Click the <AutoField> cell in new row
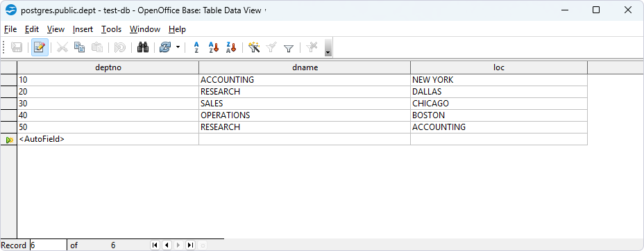The height and width of the screenshot is (251, 644). click(x=108, y=139)
